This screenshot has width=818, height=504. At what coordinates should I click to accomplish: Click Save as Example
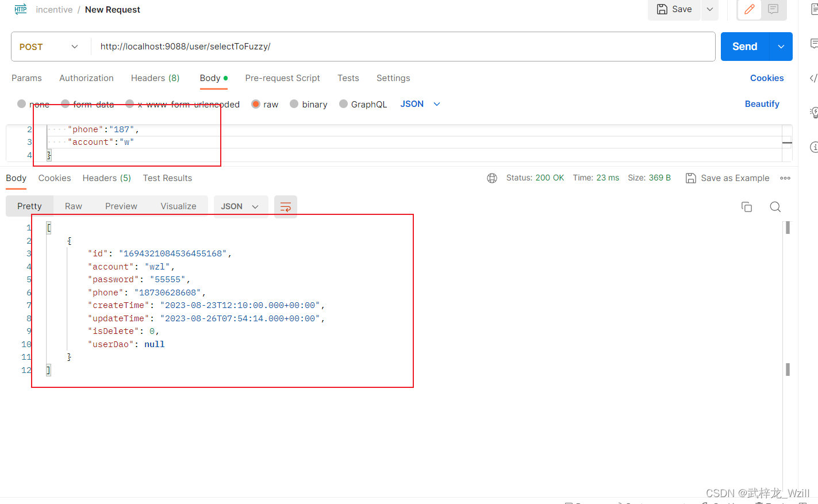728,178
